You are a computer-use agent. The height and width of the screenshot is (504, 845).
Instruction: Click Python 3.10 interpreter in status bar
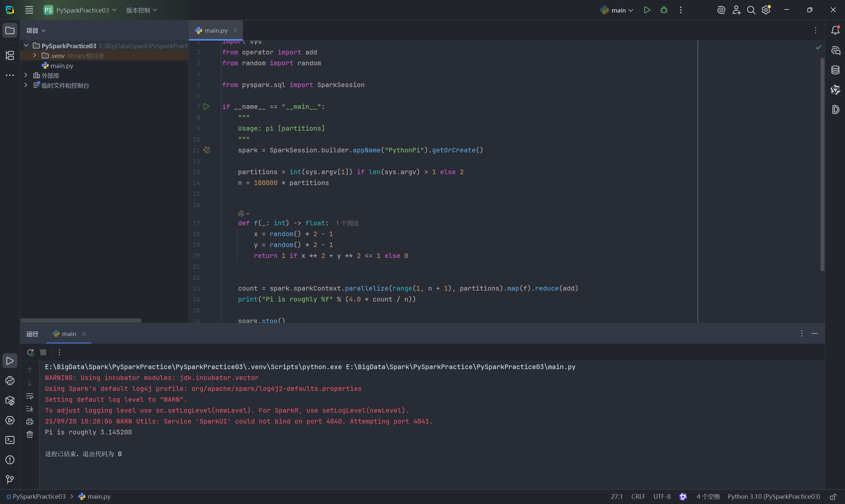click(774, 496)
